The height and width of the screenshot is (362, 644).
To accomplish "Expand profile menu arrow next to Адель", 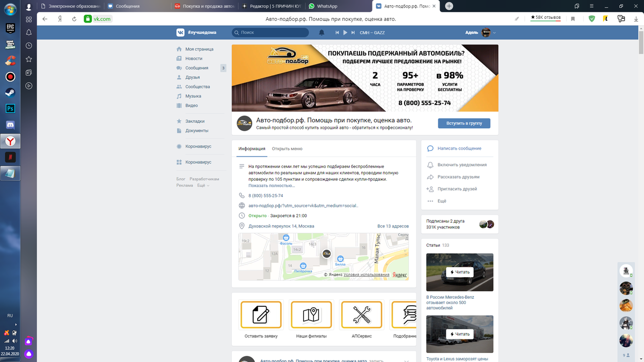I will pos(495,33).
